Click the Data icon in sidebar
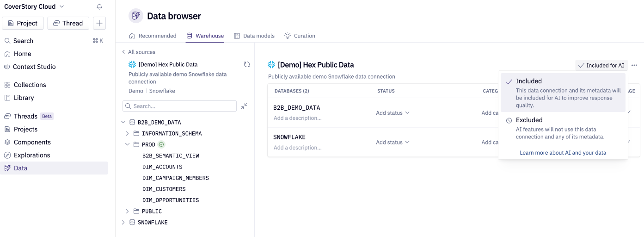The width and height of the screenshot is (644, 237). [7, 168]
